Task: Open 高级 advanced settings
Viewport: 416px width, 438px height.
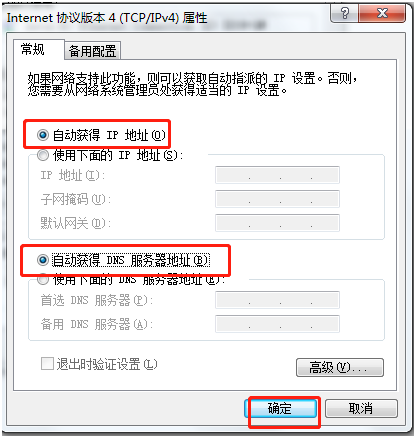Action: click(x=340, y=368)
